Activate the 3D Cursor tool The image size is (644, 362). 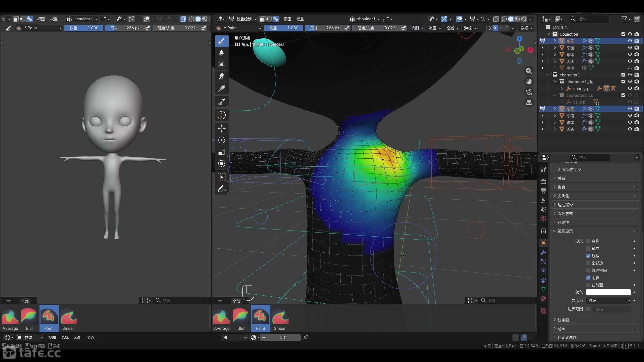click(x=222, y=115)
